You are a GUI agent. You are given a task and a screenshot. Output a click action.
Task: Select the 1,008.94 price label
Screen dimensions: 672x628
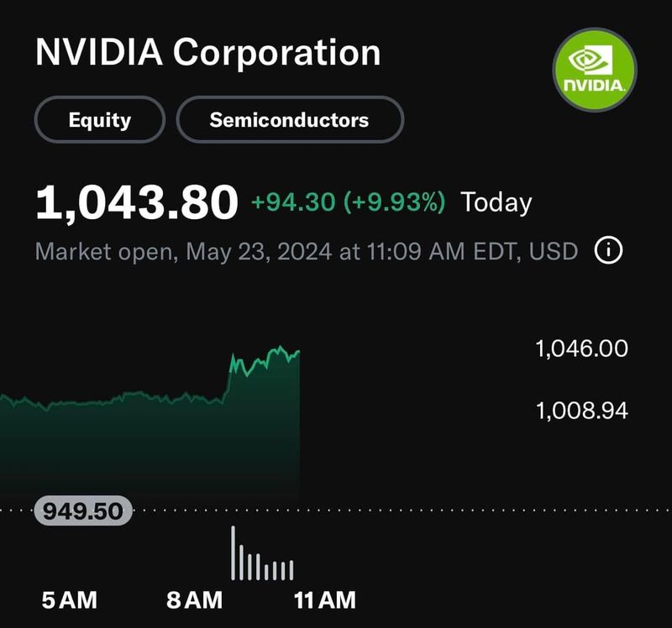(580, 410)
